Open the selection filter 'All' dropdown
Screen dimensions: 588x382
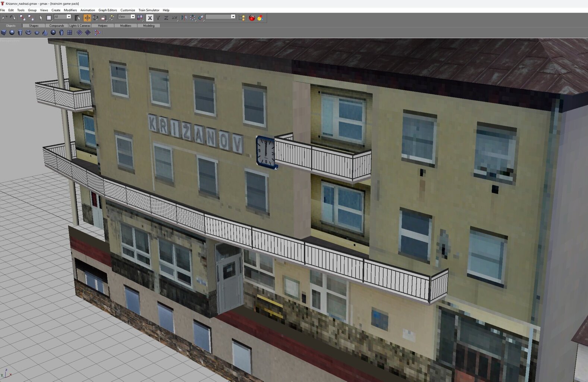pos(69,17)
